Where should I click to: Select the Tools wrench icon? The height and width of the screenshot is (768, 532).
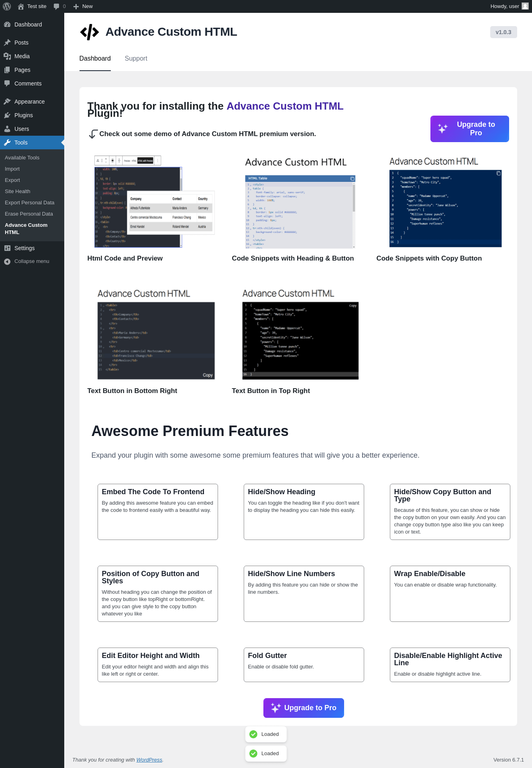click(x=7, y=143)
